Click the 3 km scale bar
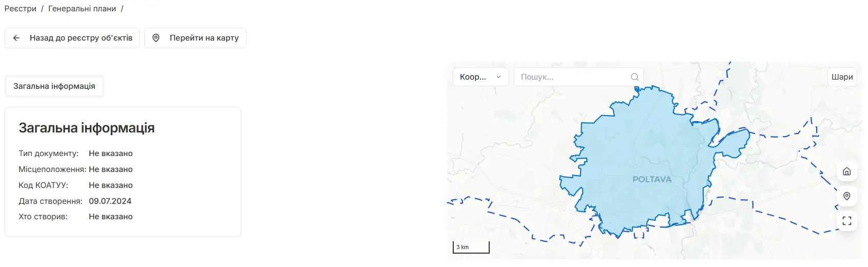The image size is (868, 267). pyautogui.click(x=471, y=247)
